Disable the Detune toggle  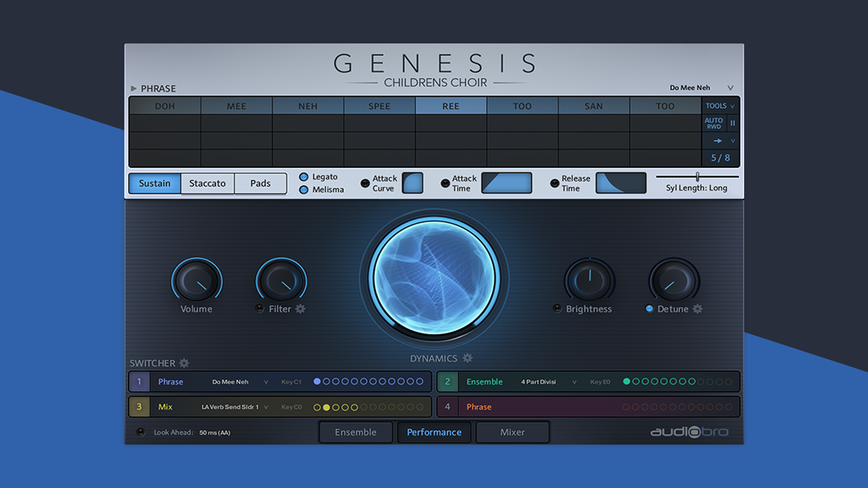click(x=649, y=309)
